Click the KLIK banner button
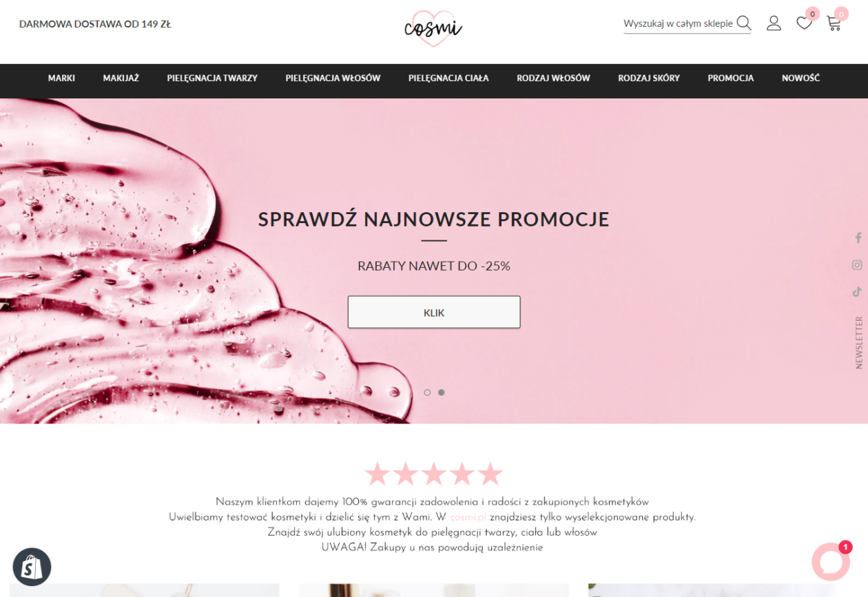Image resolution: width=868 pixels, height=597 pixels. click(x=434, y=313)
